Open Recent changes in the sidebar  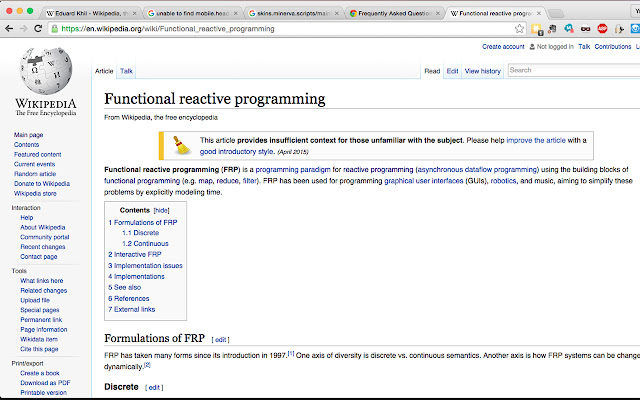[x=43, y=247]
